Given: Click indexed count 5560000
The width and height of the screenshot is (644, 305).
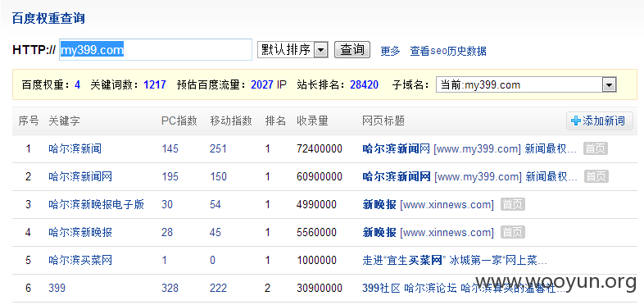Looking at the screenshot, I should (x=316, y=233).
